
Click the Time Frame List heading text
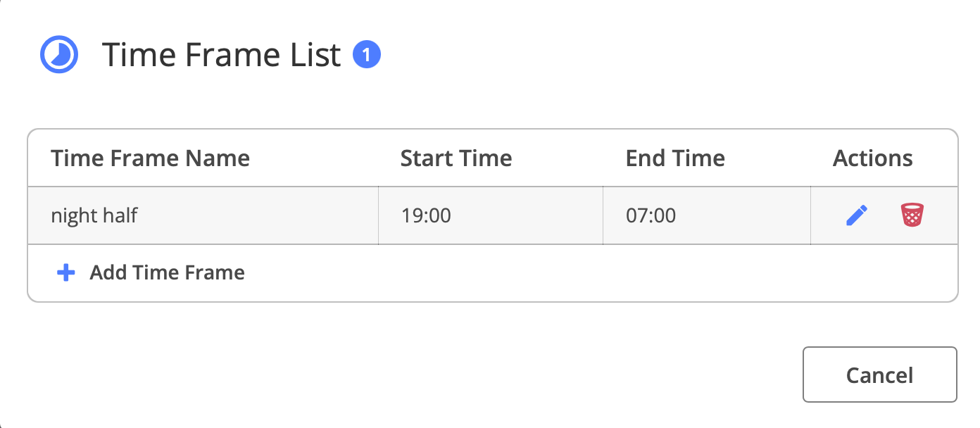click(x=222, y=54)
